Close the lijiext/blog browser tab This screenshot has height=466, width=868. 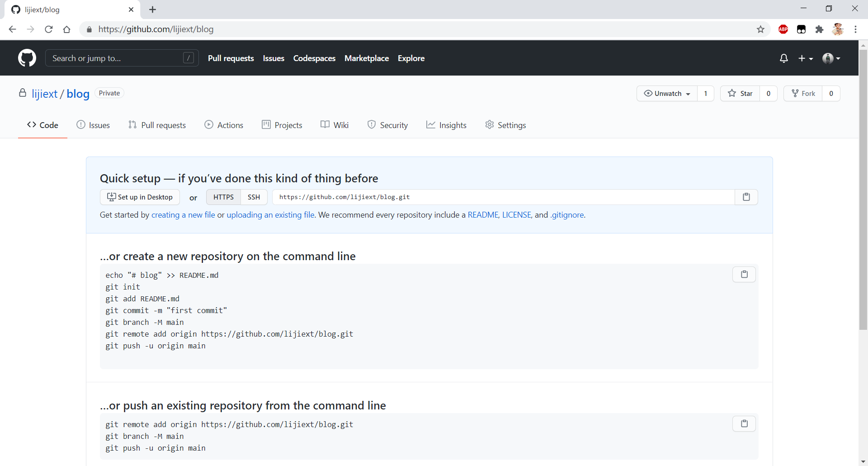pos(131,10)
